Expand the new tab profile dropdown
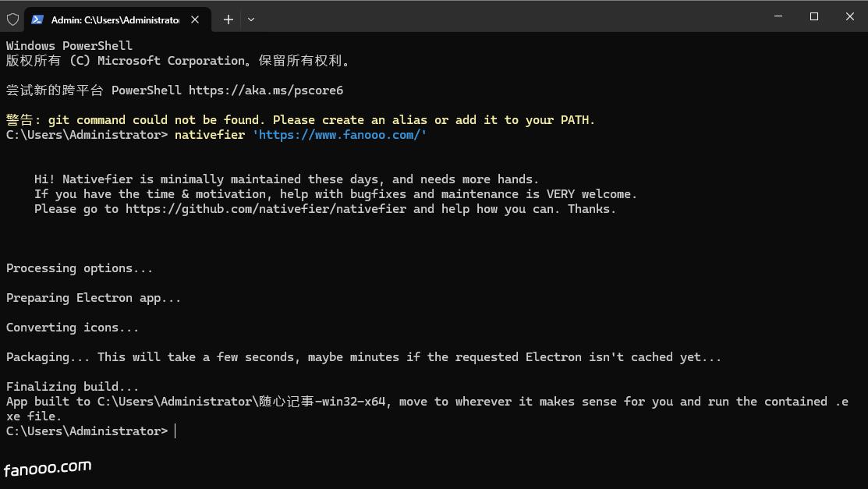The image size is (868, 489). coord(250,19)
